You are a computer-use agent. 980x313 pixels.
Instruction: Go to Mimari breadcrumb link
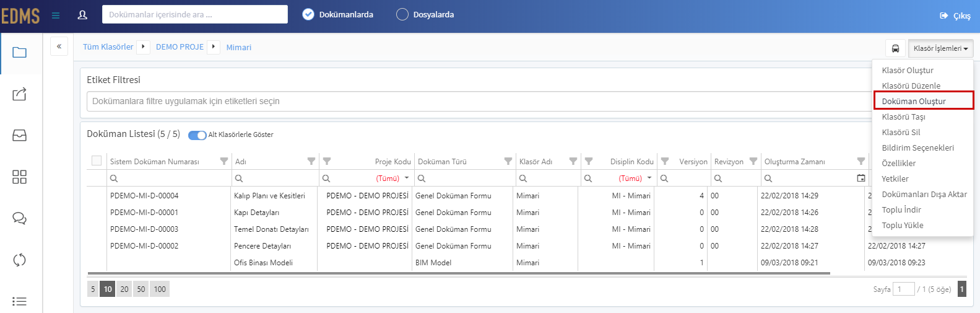tap(239, 47)
